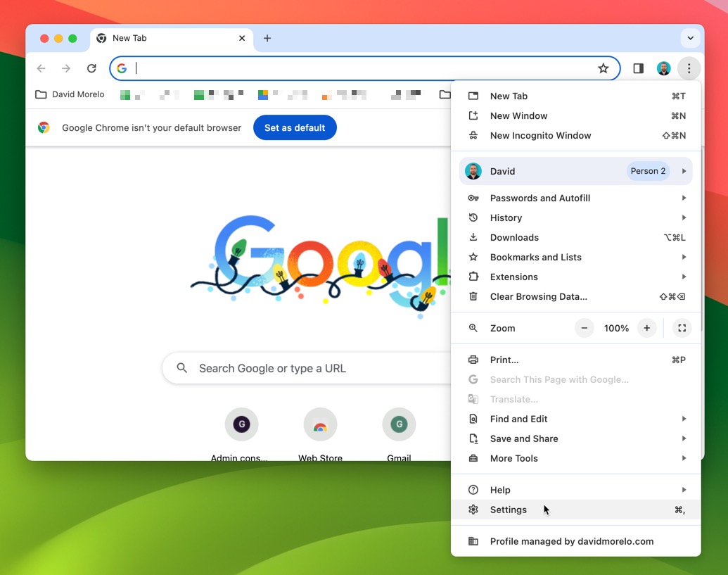The width and height of the screenshot is (728, 575).
Task: Click the Set as default button
Action: coord(295,127)
